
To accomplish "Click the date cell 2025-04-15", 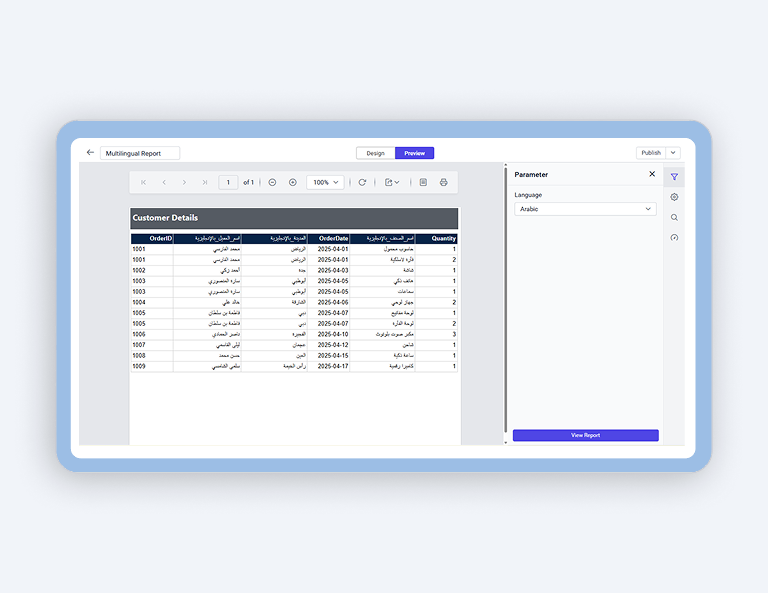I will point(329,356).
